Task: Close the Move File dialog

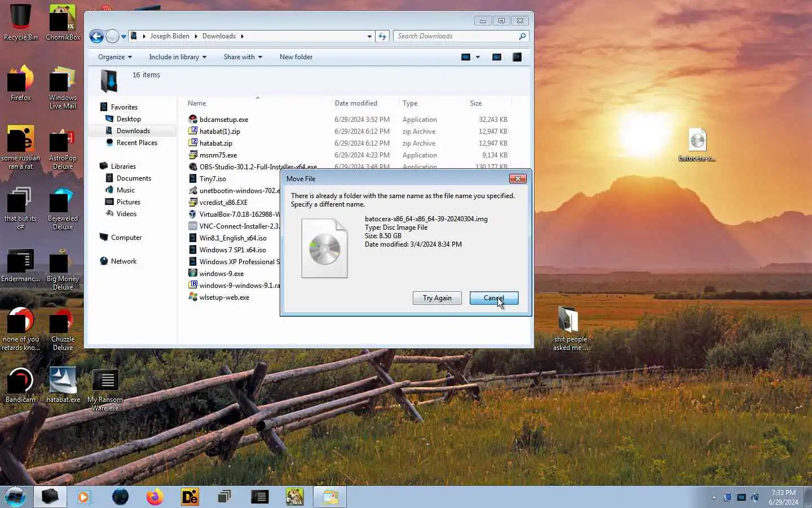Action: 517,179
